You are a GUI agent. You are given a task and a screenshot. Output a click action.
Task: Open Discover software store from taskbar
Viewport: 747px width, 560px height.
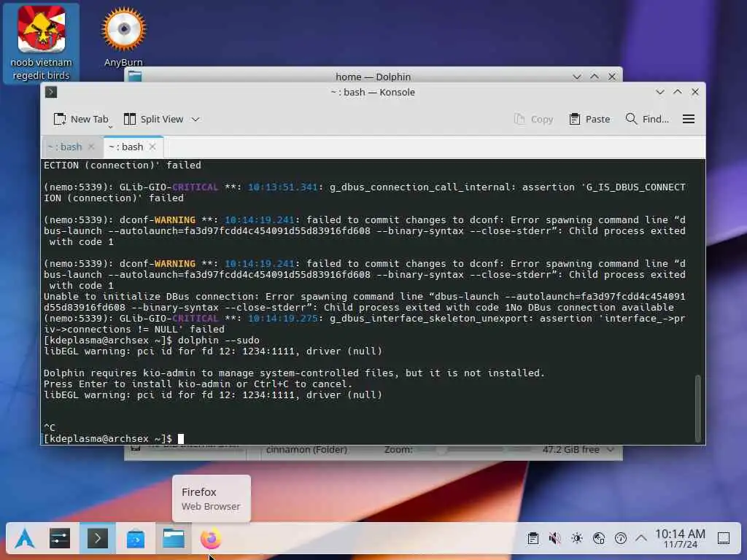click(x=135, y=539)
